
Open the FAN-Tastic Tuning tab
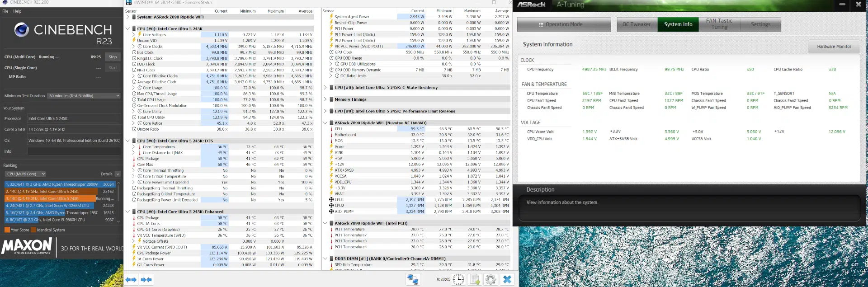click(719, 24)
